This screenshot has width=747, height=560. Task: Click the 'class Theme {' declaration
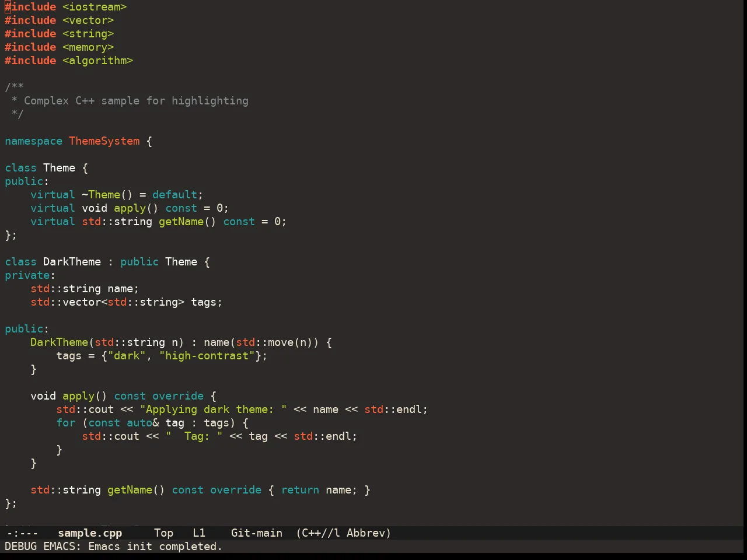47,168
